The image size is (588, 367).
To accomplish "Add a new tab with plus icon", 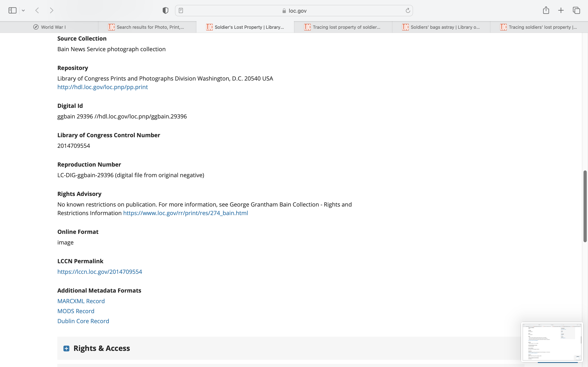I will 561,10.
